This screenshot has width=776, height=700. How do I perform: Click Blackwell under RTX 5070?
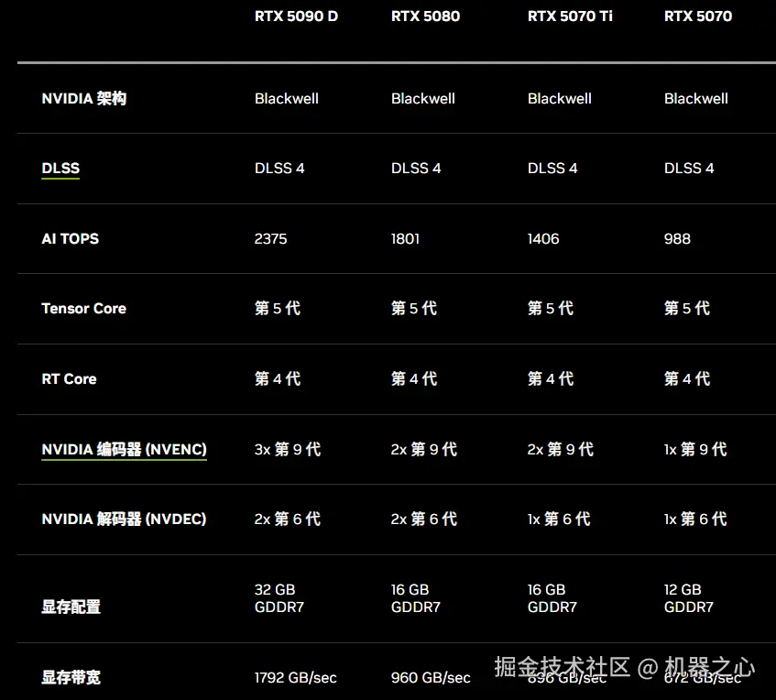pyautogui.click(x=696, y=99)
